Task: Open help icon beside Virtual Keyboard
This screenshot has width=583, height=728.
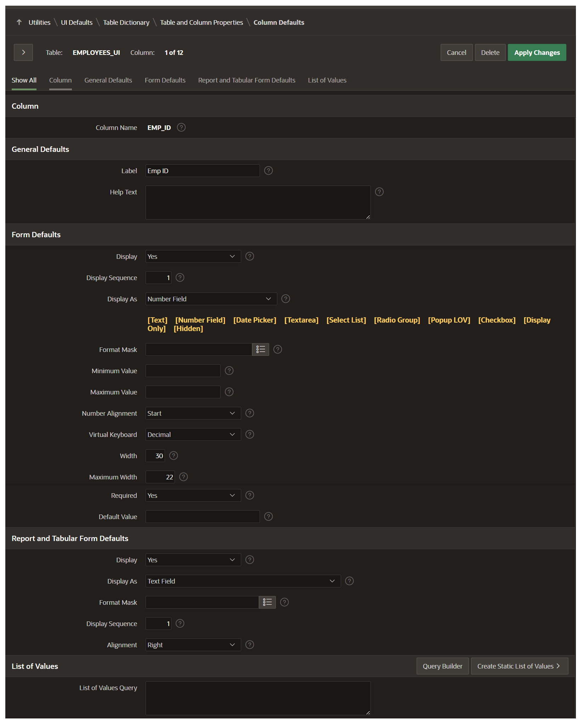Action: click(x=249, y=434)
